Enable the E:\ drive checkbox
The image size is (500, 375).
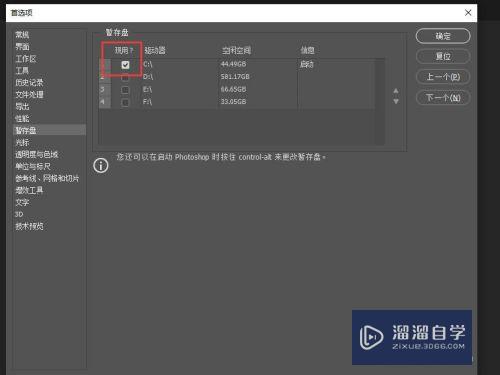[125, 90]
